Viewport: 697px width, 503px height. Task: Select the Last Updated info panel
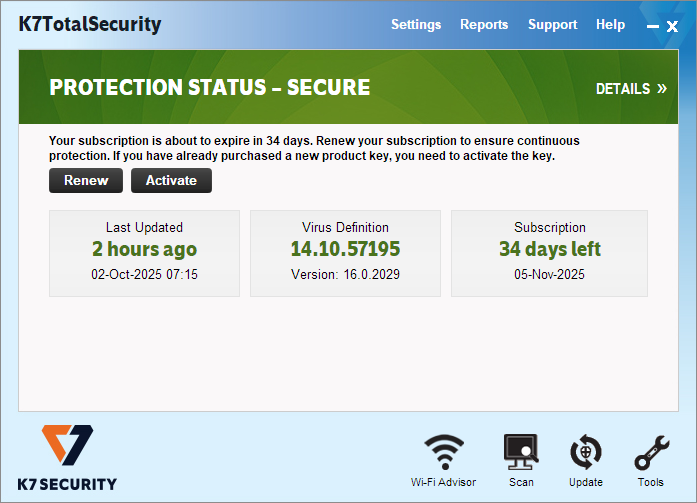pyautogui.click(x=144, y=253)
